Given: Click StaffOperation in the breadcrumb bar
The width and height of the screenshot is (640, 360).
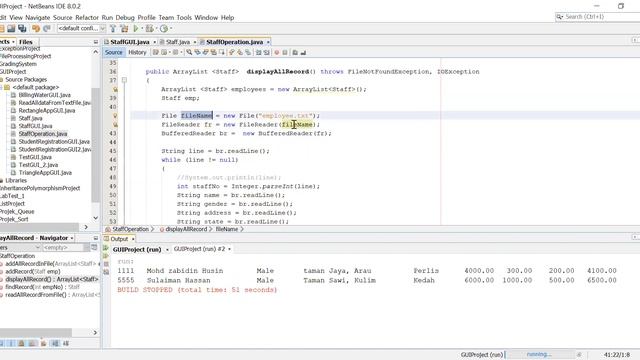Looking at the screenshot, I should coord(131,229).
